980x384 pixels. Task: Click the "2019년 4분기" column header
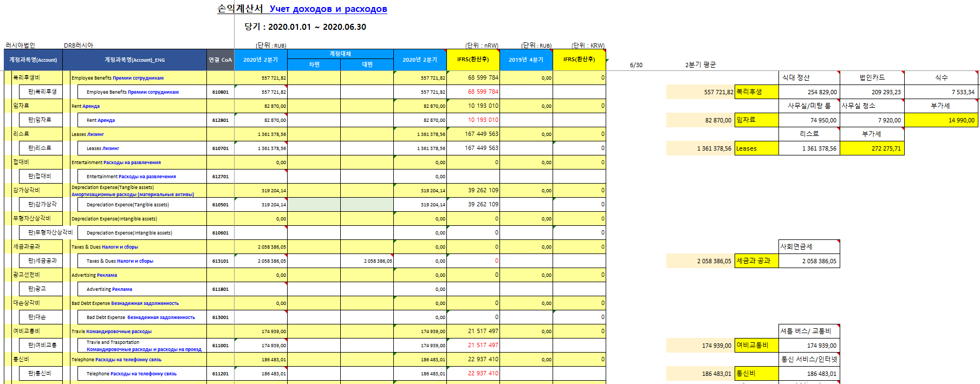point(525,60)
